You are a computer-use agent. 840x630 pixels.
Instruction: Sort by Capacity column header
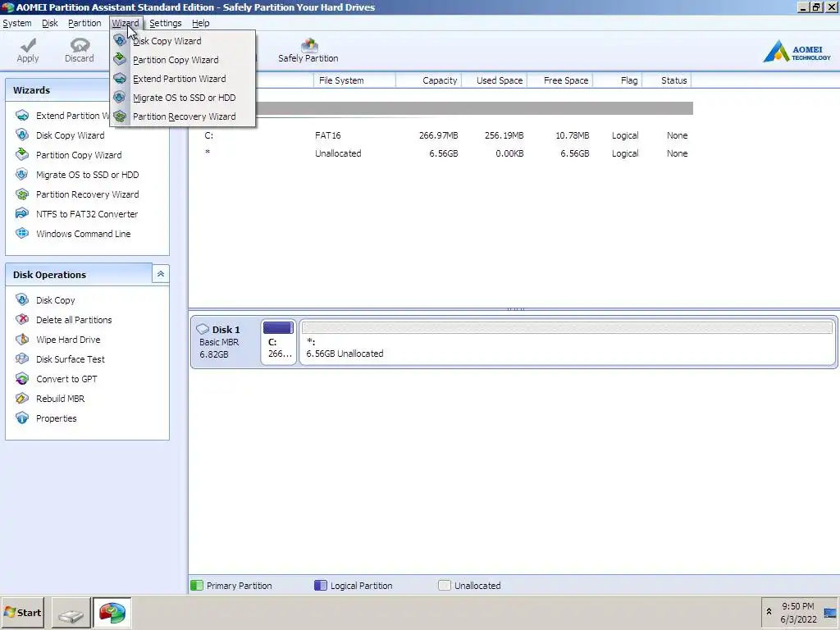click(x=428, y=80)
